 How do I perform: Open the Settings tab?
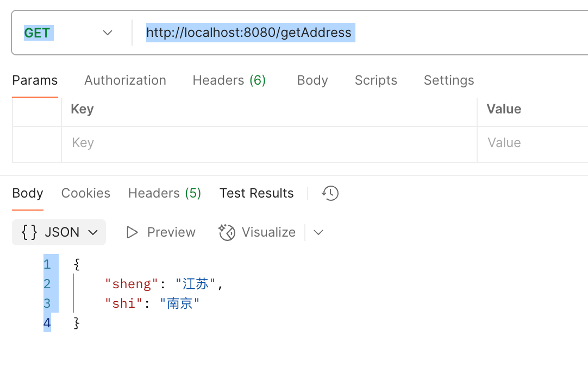(x=448, y=80)
